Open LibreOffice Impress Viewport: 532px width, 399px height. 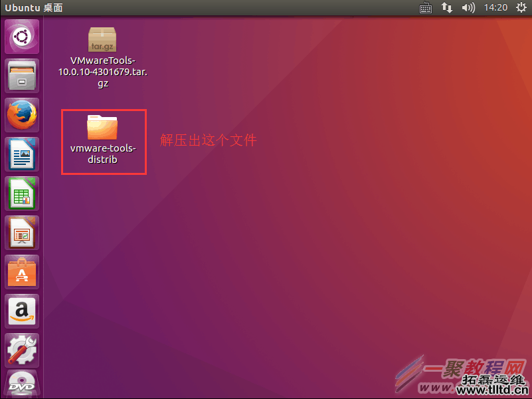tap(21, 232)
